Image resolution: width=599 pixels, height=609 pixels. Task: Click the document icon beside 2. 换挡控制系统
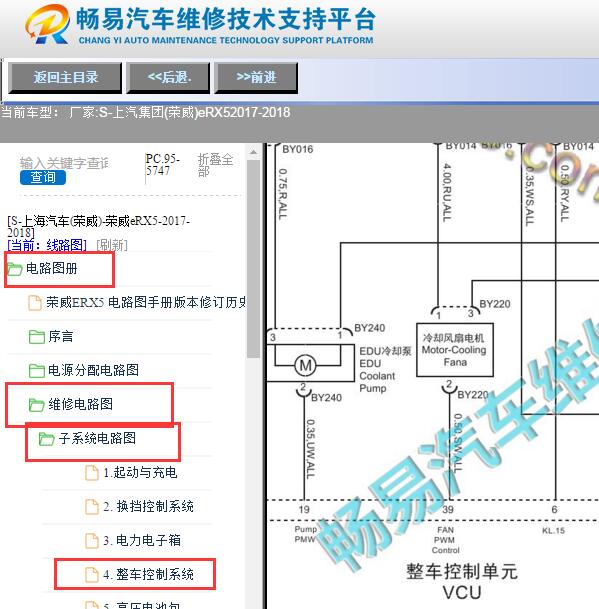[x=92, y=507]
